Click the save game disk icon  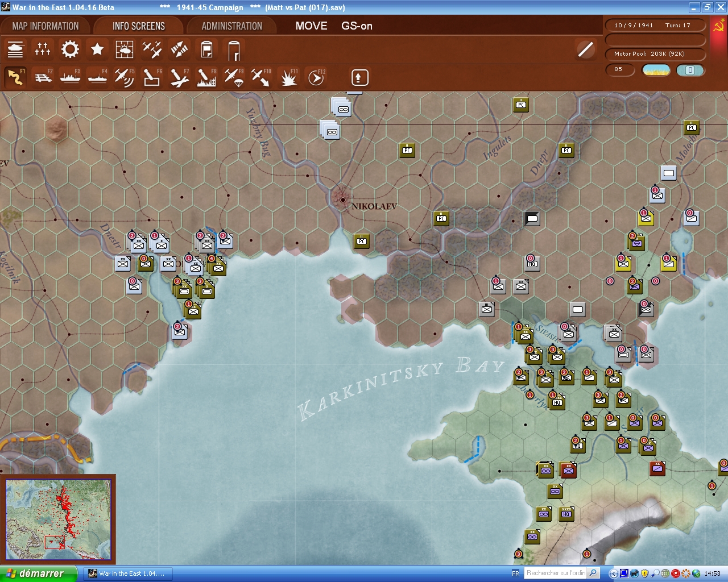click(x=206, y=49)
